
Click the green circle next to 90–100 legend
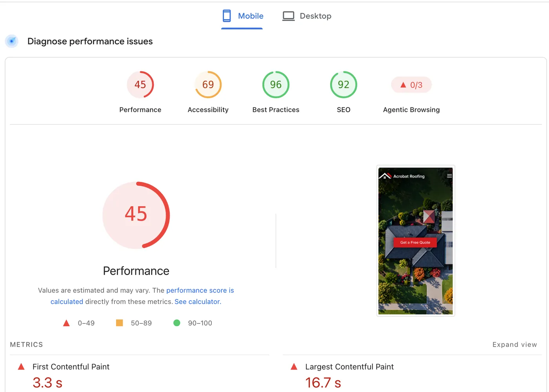point(177,323)
